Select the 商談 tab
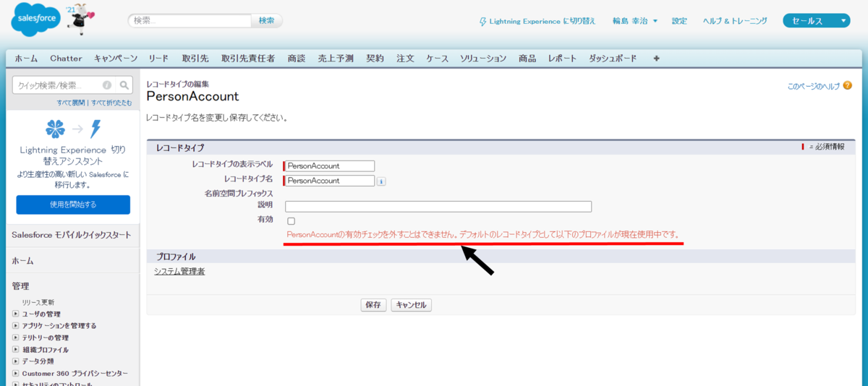This screenshot has width=868, height=386. coord(296,59)
